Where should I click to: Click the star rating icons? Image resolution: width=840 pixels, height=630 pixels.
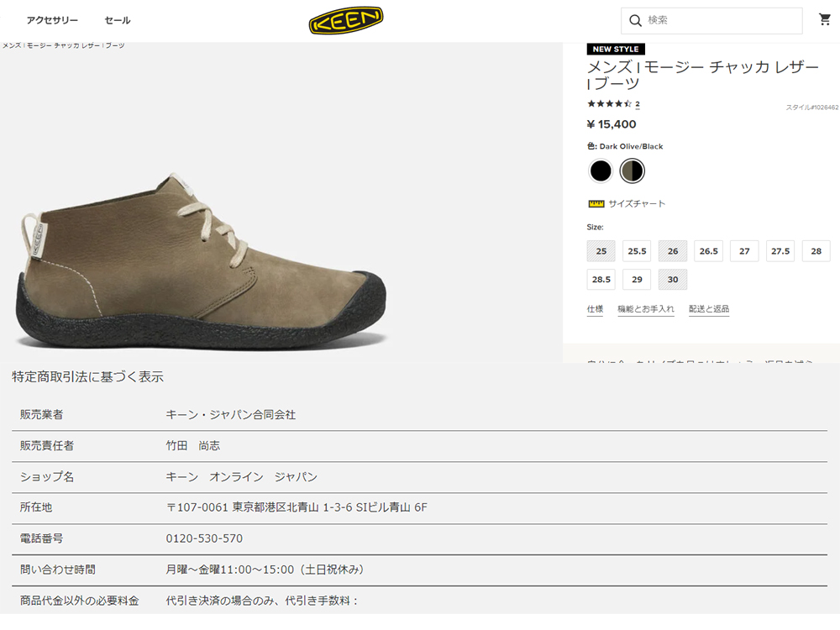[x=609, y=104]
